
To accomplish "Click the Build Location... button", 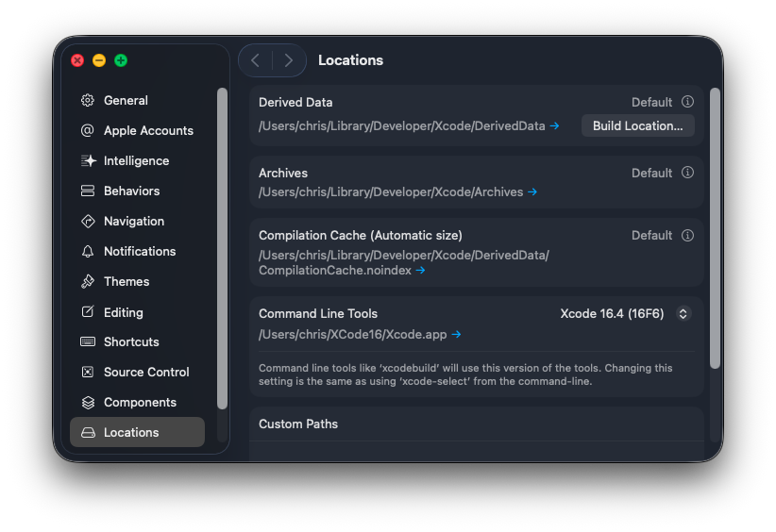I will (x=637, y=126).
